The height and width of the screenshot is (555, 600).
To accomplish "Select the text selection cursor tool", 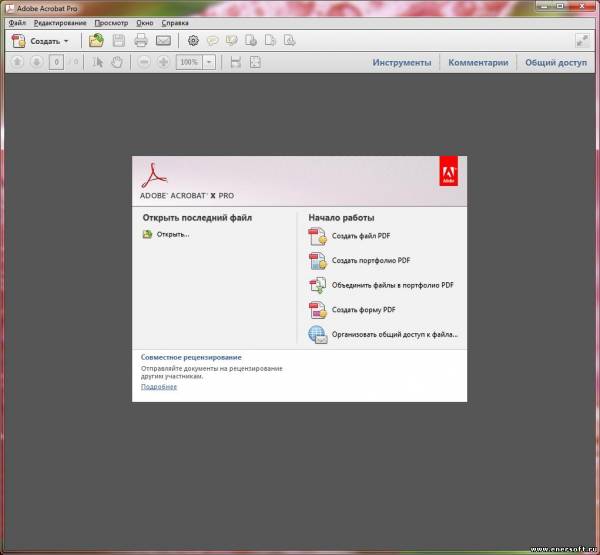I will [98, 62].
